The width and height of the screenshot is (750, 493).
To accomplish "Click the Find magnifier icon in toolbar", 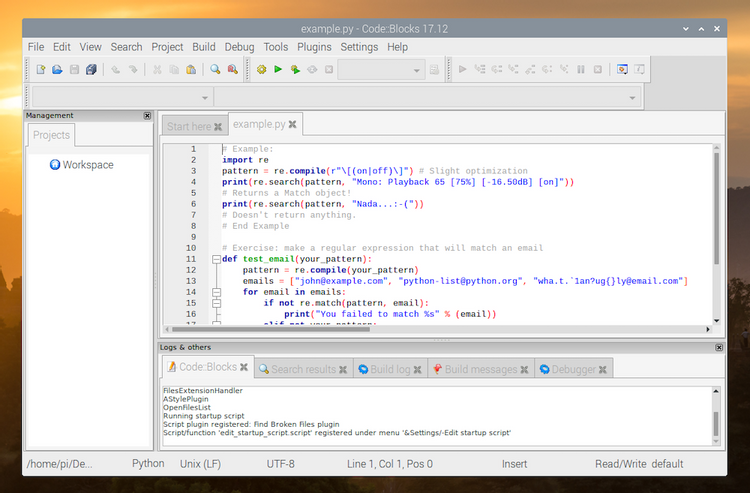I will point(215,70).
